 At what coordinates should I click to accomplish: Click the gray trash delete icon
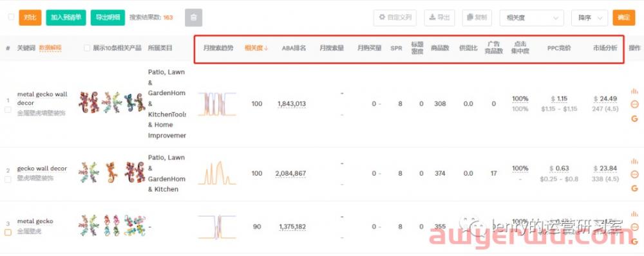coord(194,17)
